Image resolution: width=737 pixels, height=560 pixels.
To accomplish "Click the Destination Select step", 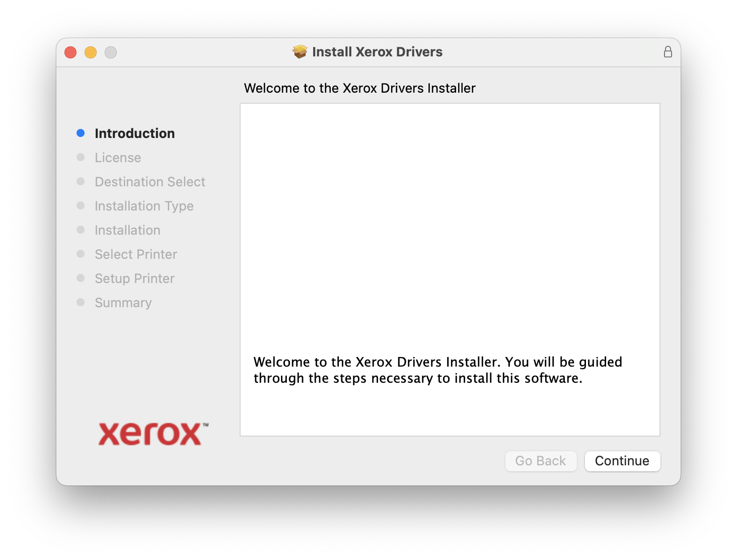I will 150,182.
